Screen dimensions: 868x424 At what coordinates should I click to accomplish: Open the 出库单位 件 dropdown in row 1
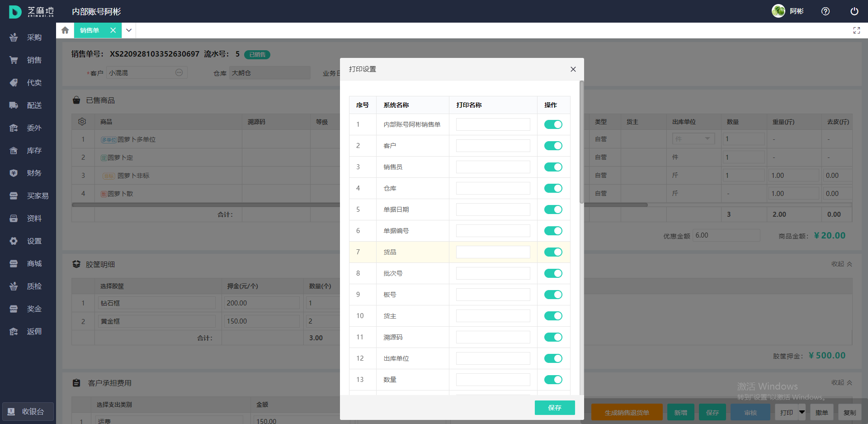pos(693,139)
